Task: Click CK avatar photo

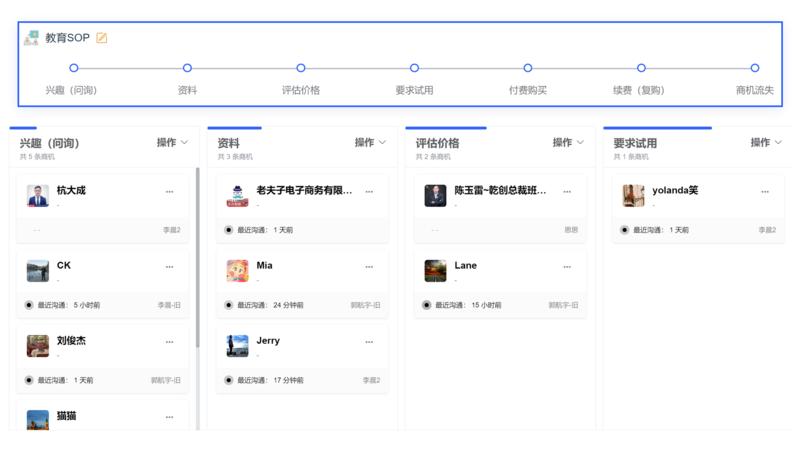Action: pos(38,271)
